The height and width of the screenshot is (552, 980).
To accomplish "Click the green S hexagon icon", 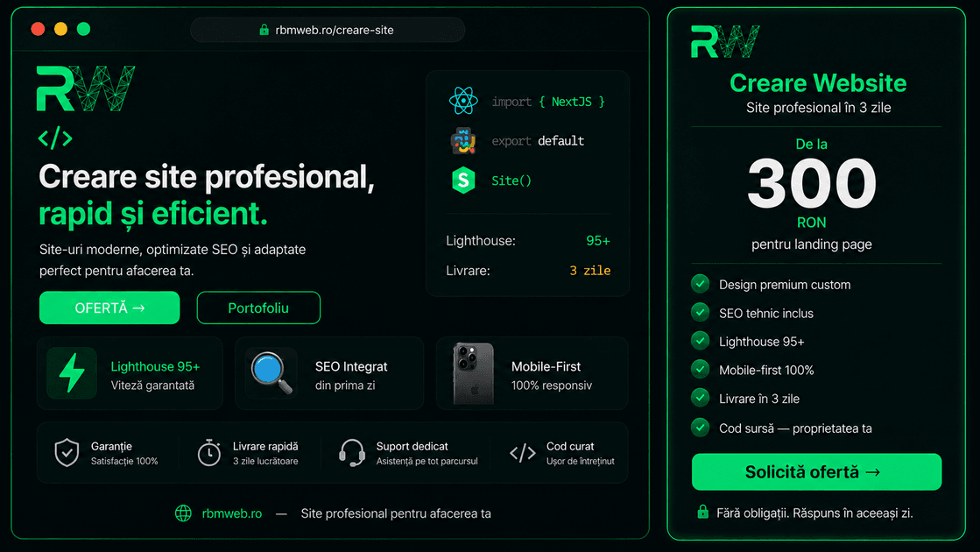I will (x=463, y=180).
